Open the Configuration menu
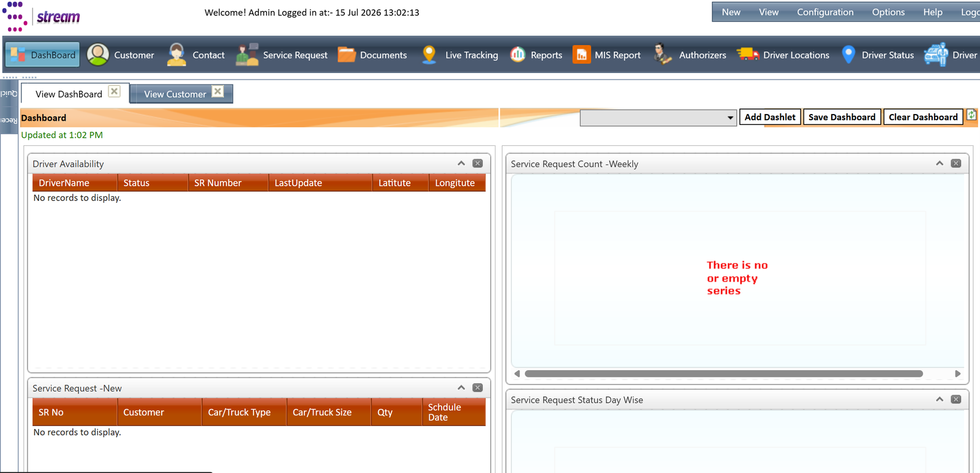The height and width of the screenshot is (473, 980). [825, 12]
